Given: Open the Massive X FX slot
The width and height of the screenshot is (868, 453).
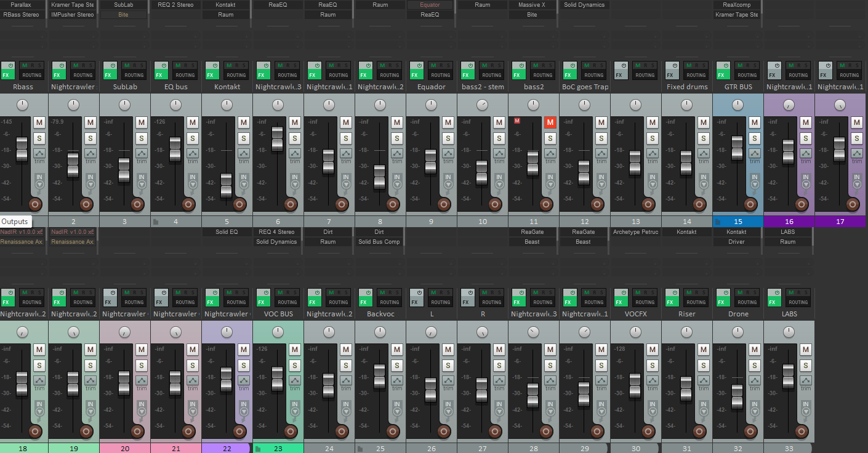Looking at the screenshot, I should [532, 5].
